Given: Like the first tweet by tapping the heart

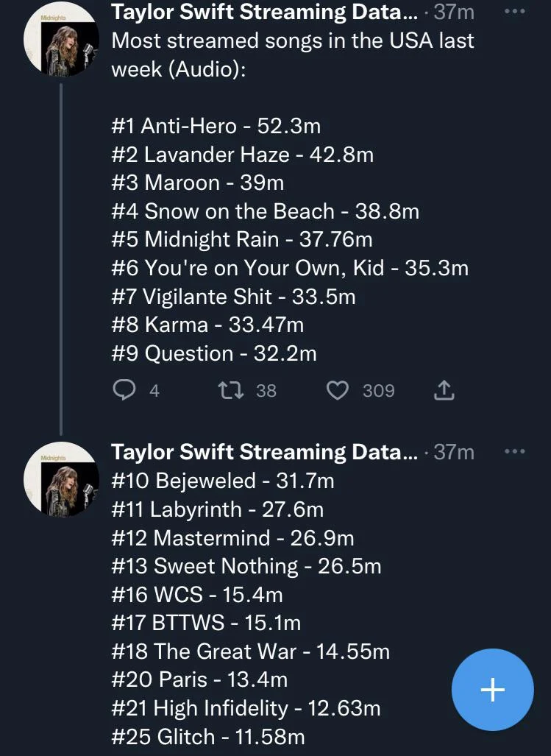Looking at the screenshot, I should click(338, 390).
